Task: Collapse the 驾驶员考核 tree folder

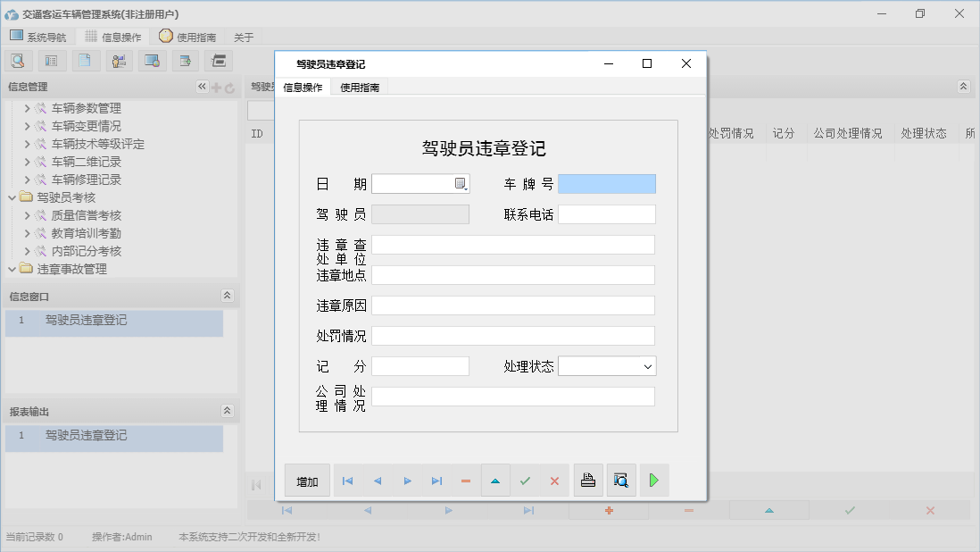Action: coord(13,198)
